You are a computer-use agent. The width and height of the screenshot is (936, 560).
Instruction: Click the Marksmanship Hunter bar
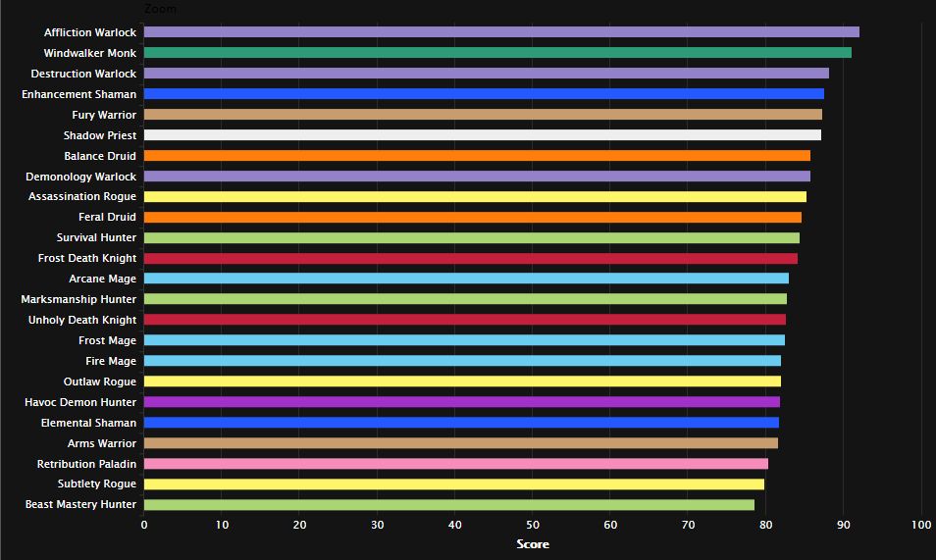coord(466,299)
